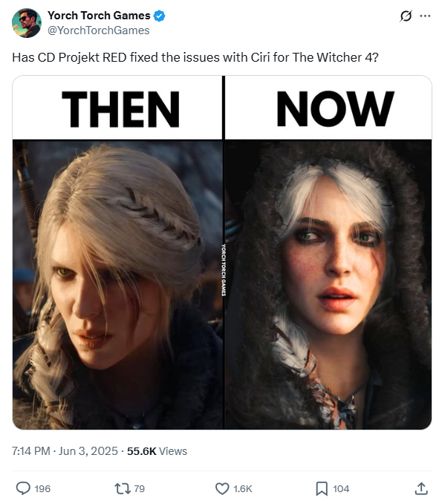Viewport: 442px width, 504px height.
Task: Click the 104 bookmarks count
Action: coord(341,489)
